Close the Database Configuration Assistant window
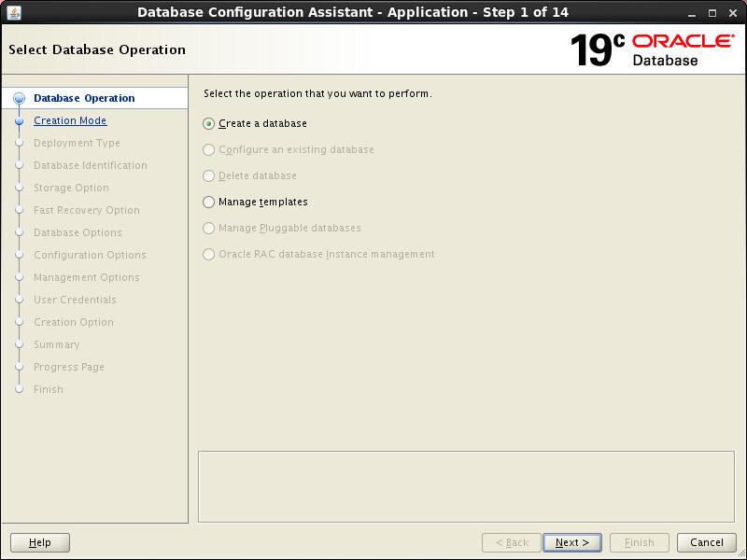 [733, 12]
